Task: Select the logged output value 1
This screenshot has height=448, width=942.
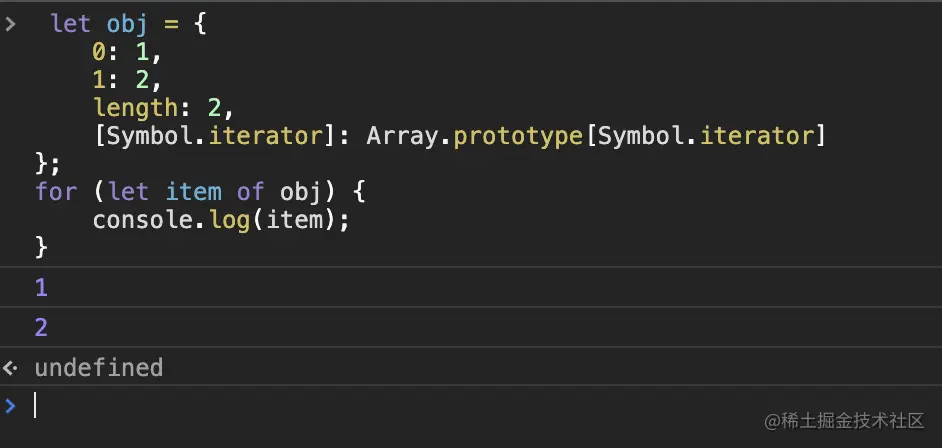Action: (x=41, y=288)
